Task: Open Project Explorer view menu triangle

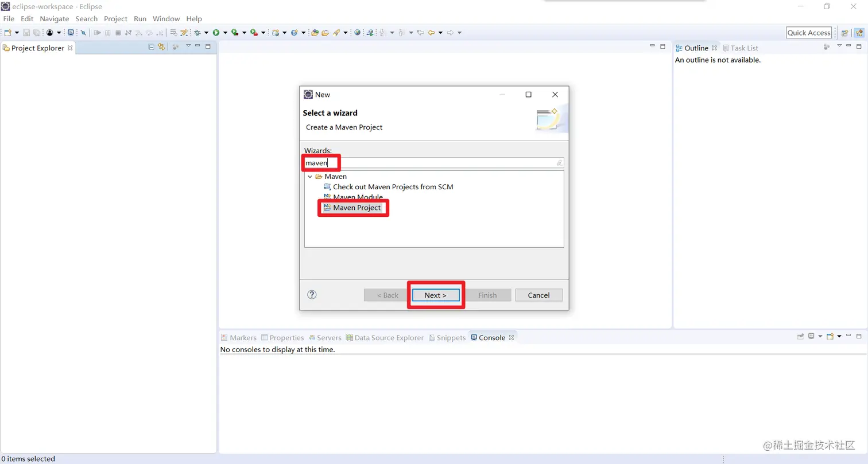Action: point(188,45)
